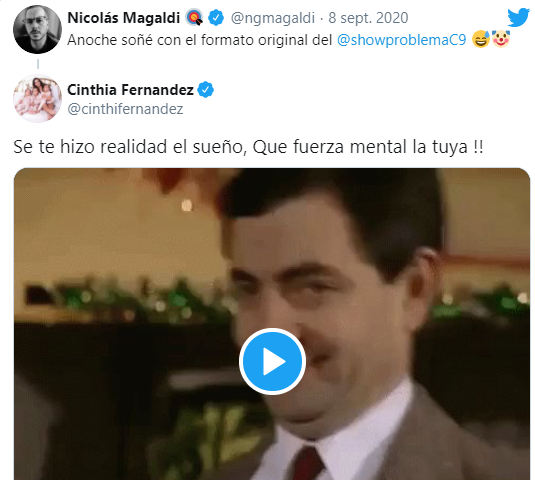
Task: Click the target emoji badge beside Magaldi
Action: (194, 18)
